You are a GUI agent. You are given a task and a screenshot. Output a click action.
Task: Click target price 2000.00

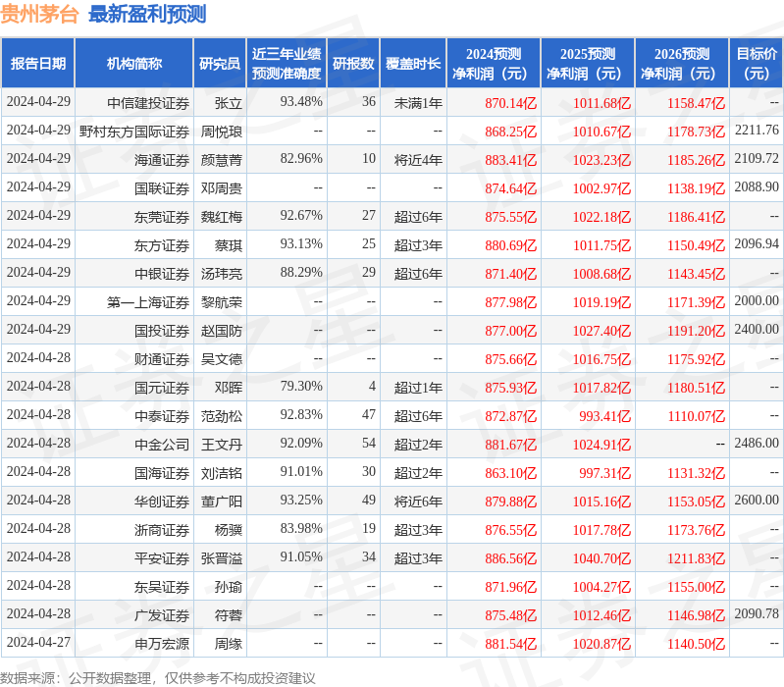tap(757, 301)
